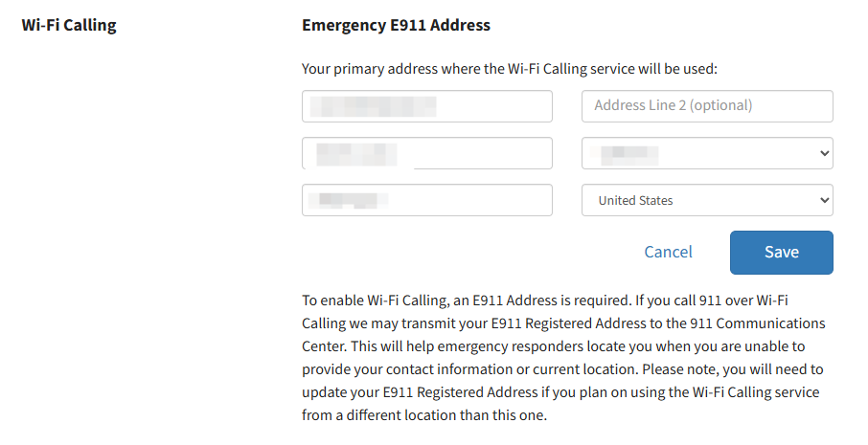Click the city field below street address

pyautogui.click(x=426, y=153)
